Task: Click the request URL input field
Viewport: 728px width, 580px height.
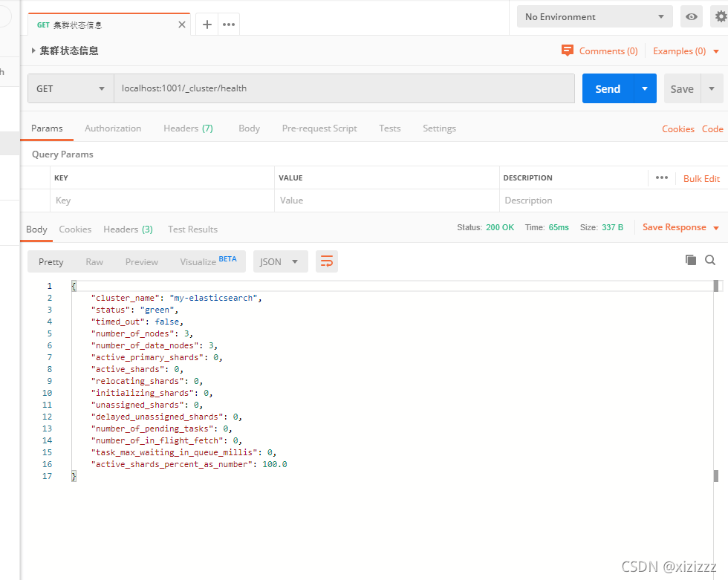Action: [344, 88]
